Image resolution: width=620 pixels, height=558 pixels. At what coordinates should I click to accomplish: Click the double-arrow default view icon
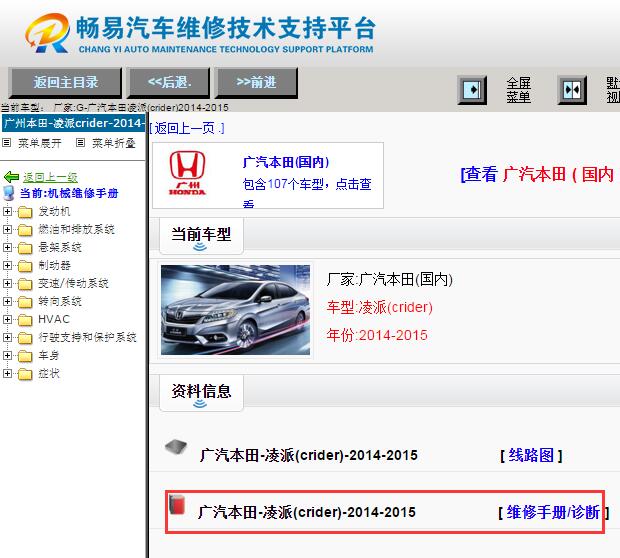tap(572, 90)
